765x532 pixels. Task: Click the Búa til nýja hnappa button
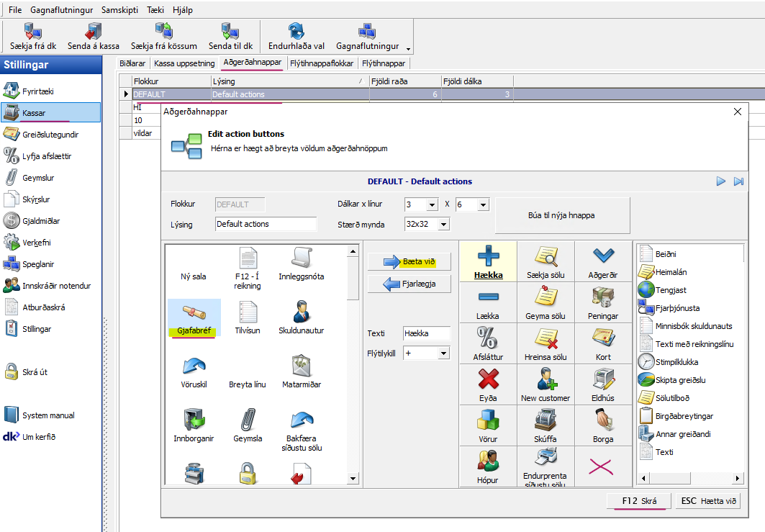click(x=561, y=215)
